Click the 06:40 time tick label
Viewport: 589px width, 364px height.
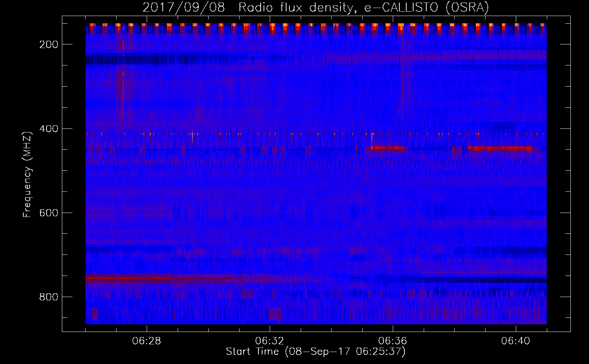coord(516,341)
